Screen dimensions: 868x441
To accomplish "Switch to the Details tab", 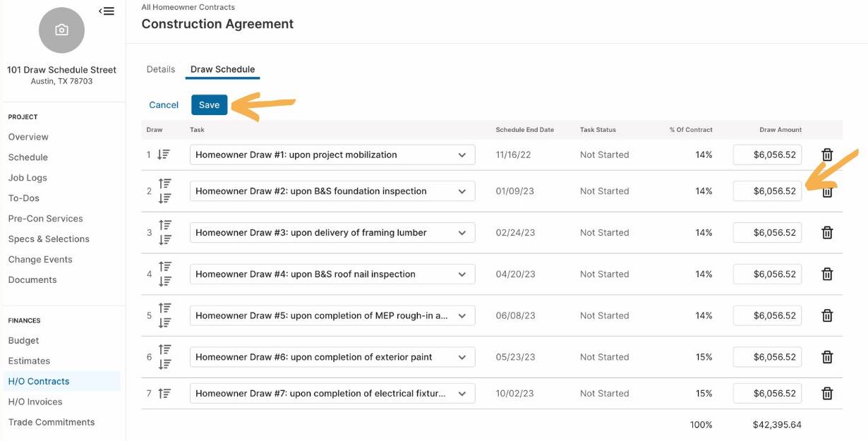I will click(x=161, y=69).
